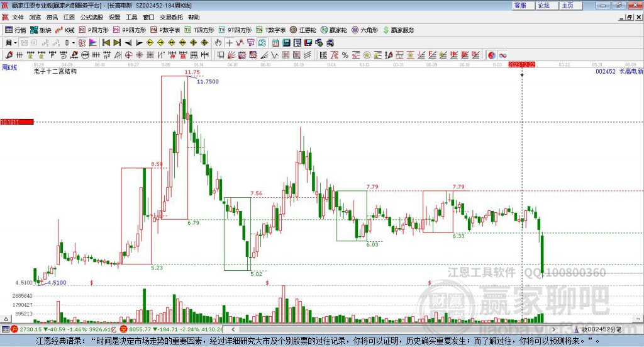The width and height of the screenshot is (644, 347).
Task: Click the 客服 customer service button
Action: coord(523,5)
